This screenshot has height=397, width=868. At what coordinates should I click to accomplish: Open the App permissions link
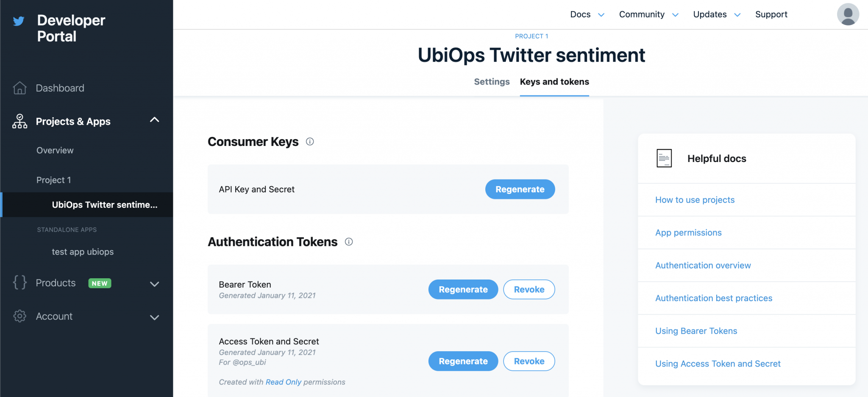tap(688, 232)
